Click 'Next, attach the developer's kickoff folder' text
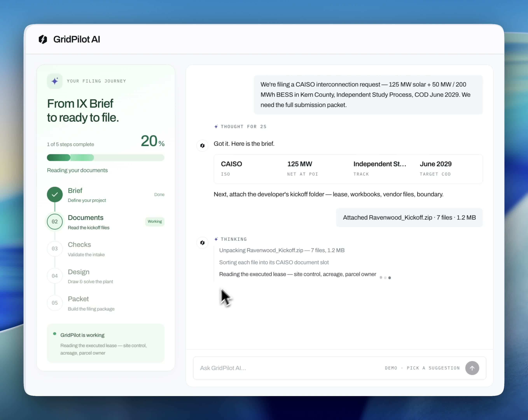The height and width of the screenshot is (420, 528). pyautogui.click(x=328, y=194)
